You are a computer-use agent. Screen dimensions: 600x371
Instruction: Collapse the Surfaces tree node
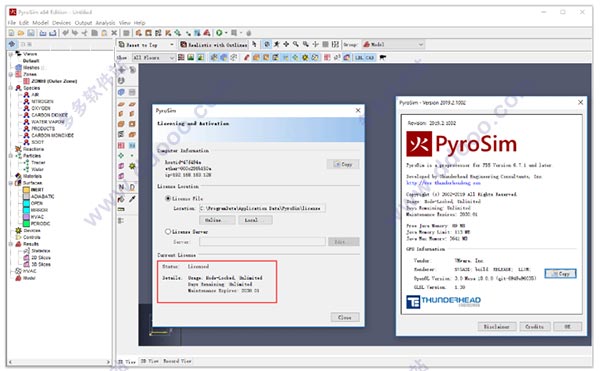click(11, 183)
